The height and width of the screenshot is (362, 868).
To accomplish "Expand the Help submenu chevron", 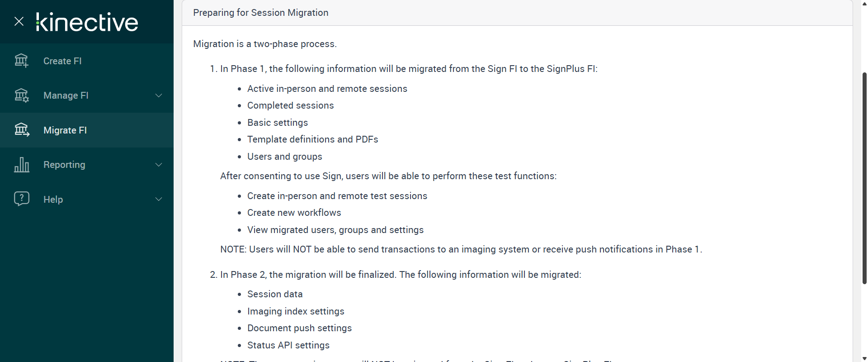I will [x=159, y=199].
